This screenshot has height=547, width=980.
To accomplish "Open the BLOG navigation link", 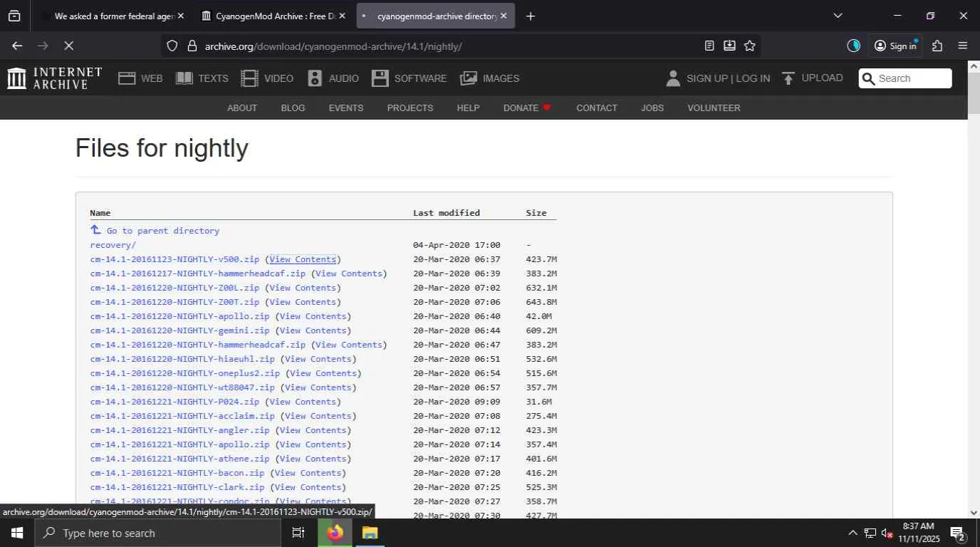I will [293, 108].
